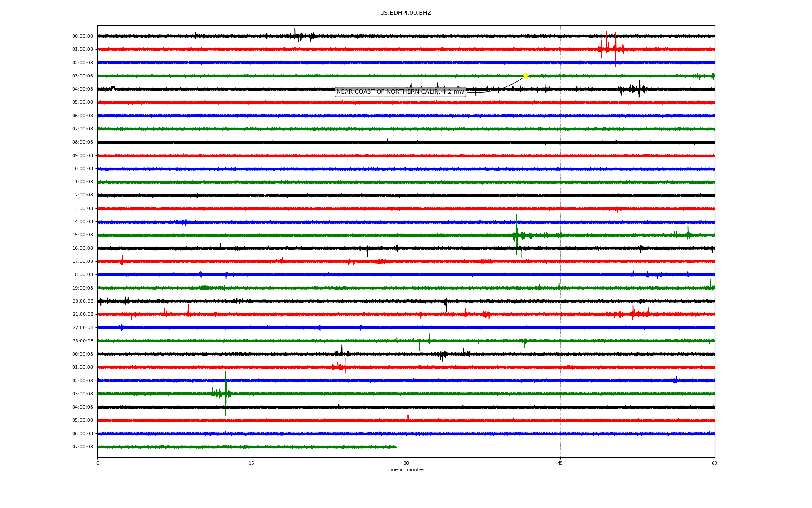Select the 19:00:08 trace time label

point(82,288)
